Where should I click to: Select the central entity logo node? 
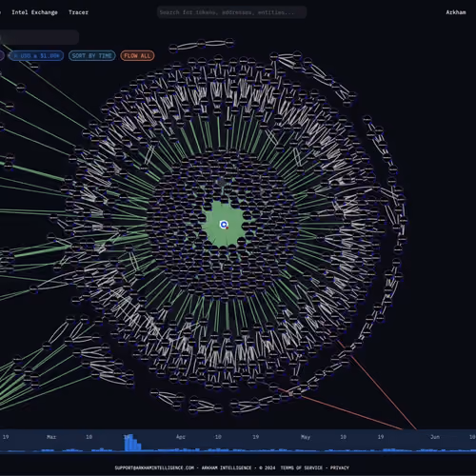(224, 225)
